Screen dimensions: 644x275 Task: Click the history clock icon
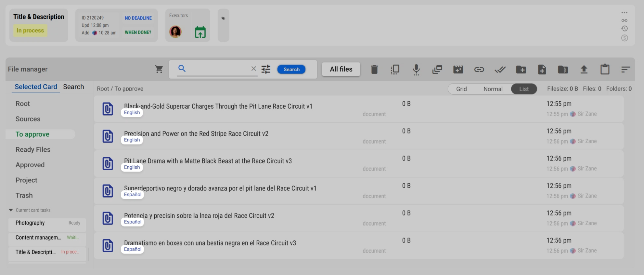coord(625,29)
